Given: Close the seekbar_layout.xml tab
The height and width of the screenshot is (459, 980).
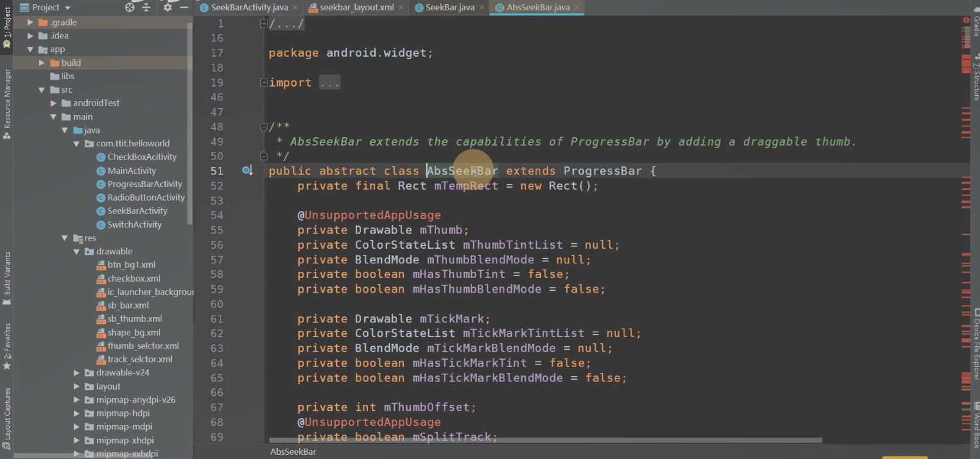Looking at the screenshot, I should (x=401, y=7).
